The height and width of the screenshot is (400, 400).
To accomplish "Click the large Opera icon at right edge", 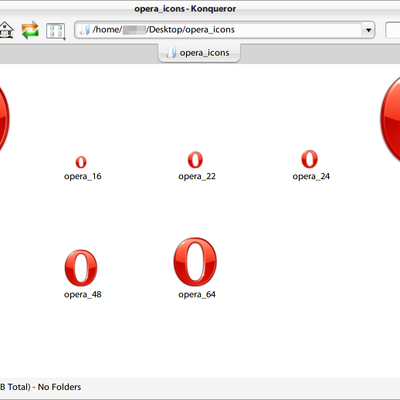I will point(390,118).
